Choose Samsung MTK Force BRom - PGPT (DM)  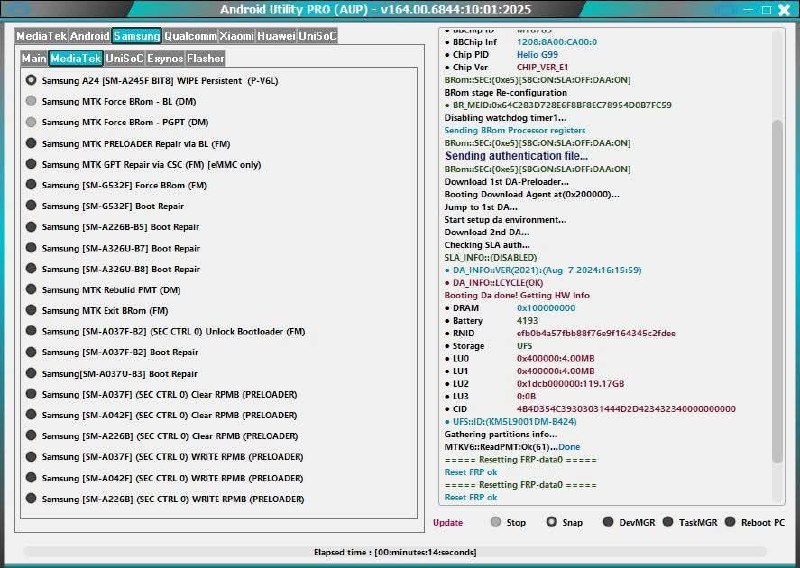pos(117,122)
